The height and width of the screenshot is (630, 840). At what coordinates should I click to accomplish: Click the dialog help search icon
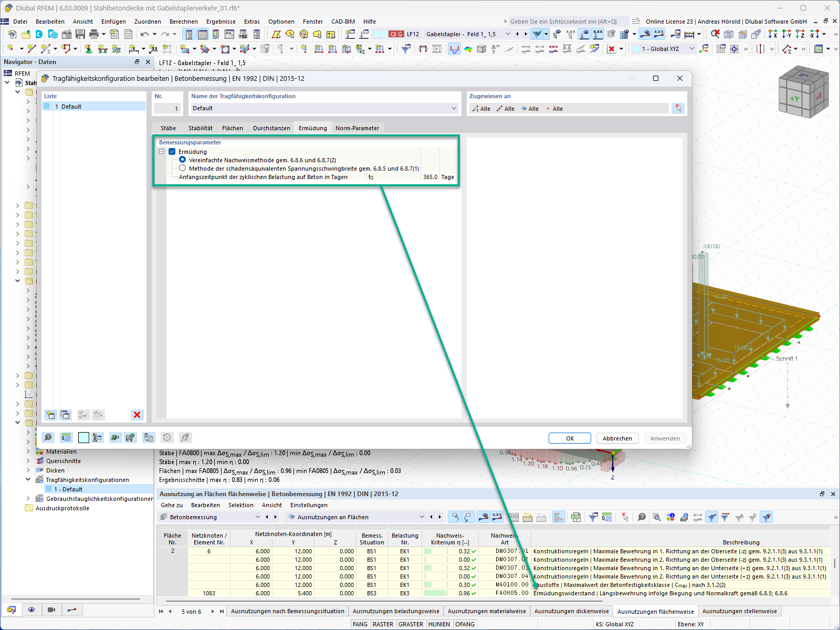tap(48, 437)
